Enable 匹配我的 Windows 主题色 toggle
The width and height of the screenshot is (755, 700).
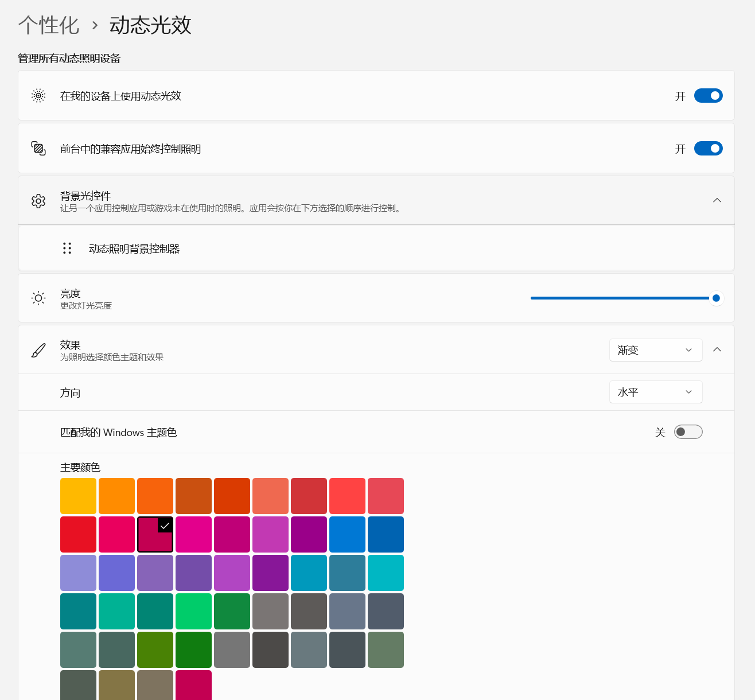(688, 432)
